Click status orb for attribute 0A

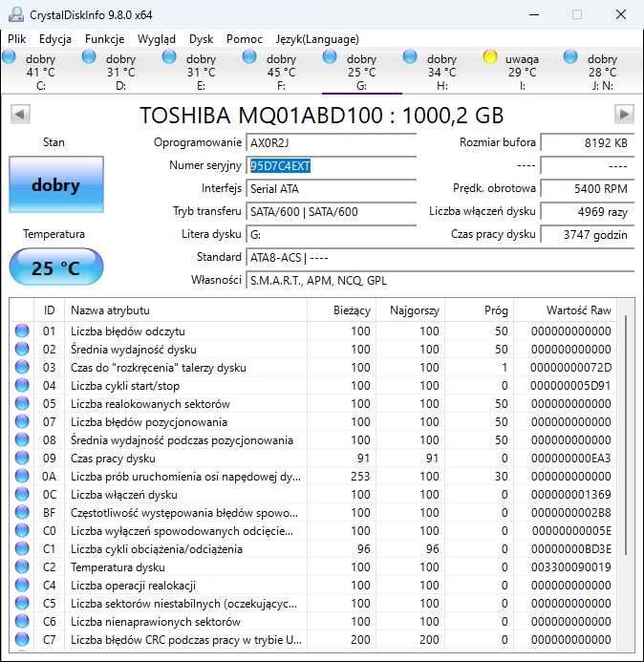(22, 477)
